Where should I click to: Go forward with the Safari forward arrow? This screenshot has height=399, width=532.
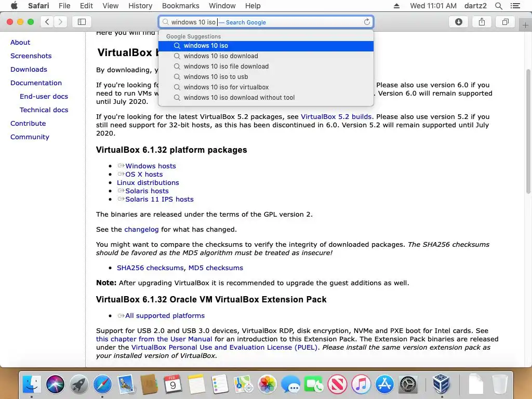click(60, 22)
